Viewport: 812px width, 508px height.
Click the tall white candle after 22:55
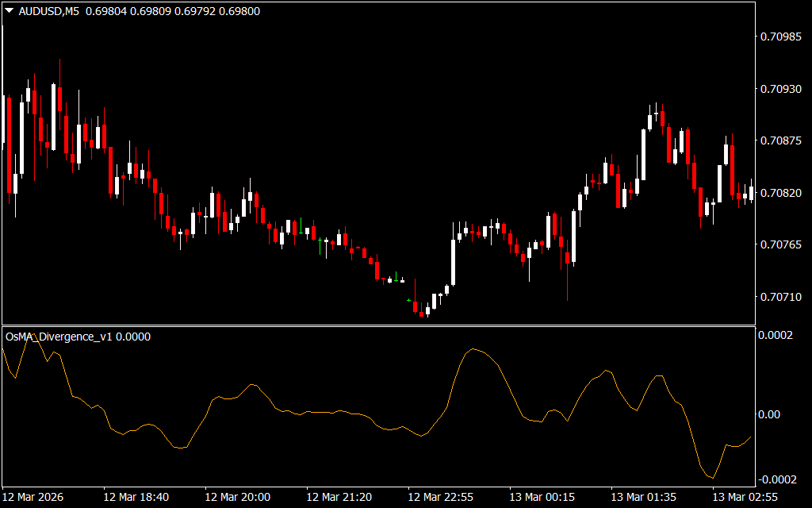(453, 260)
